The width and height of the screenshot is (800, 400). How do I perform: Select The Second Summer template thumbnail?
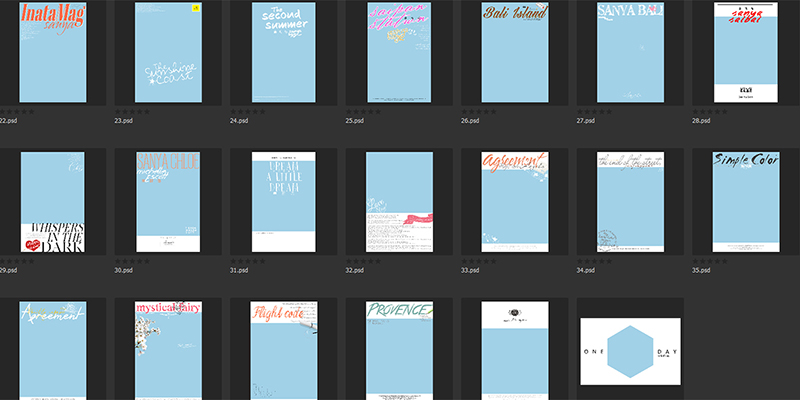click(284, 53)
